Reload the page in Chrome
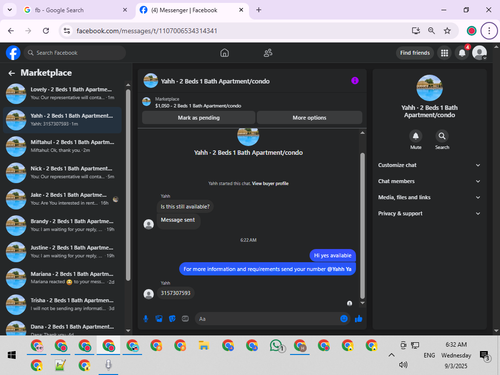Screen dimensions: 500x375 tap(46, 31)
